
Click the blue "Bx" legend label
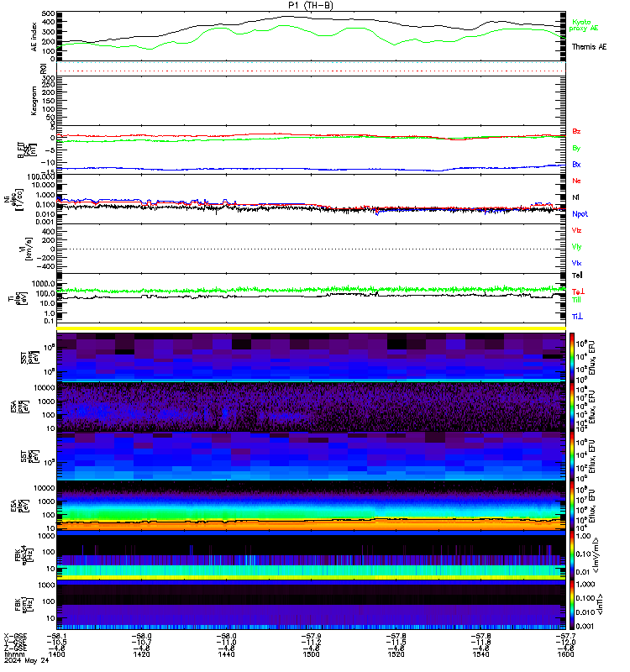[x=576, y=164]
